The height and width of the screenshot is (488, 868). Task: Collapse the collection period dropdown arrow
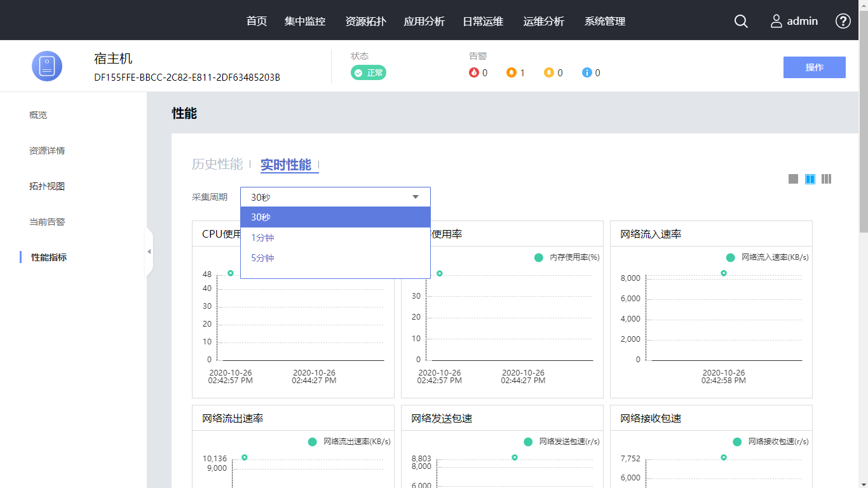pos(416,197)
